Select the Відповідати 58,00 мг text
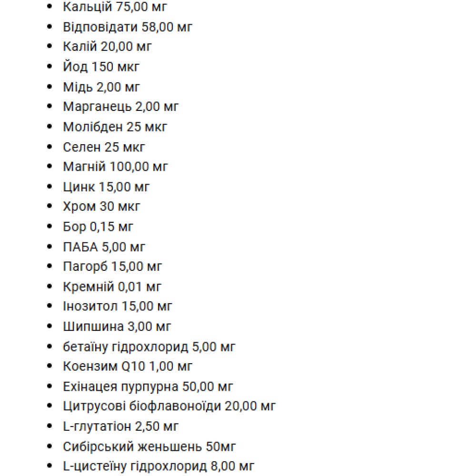Viewport: 476px width, 476px height. (x=128, y=27)
